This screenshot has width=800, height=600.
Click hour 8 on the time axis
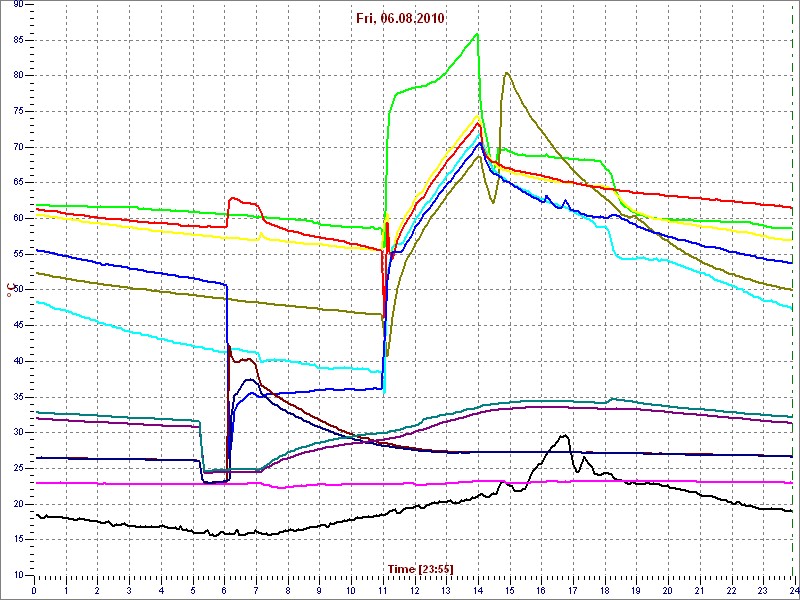pos(288,591)
